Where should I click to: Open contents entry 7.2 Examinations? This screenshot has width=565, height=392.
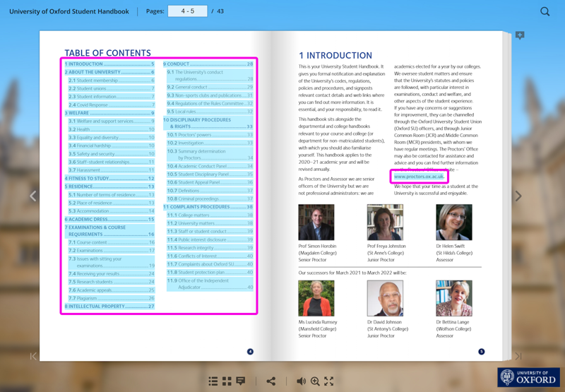(x=112, y=251)
